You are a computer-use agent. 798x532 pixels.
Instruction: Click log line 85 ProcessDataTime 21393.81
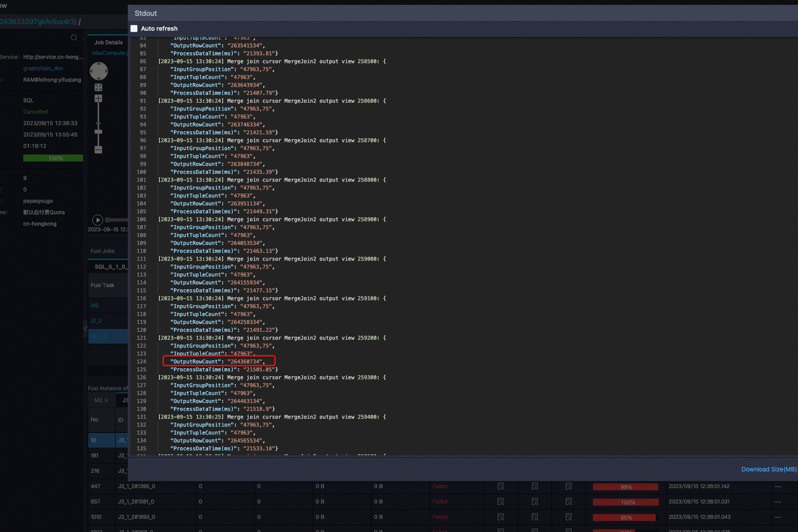[x=224, y=54]
